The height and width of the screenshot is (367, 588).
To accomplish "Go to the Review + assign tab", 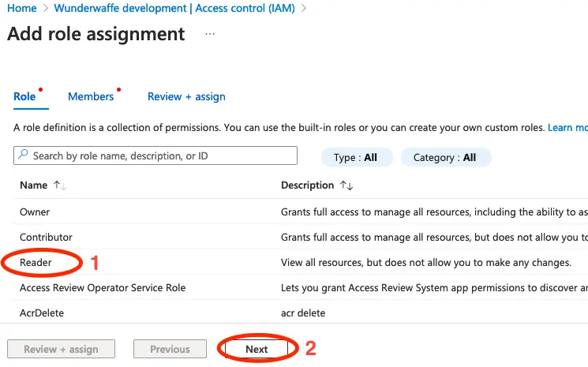I will [x=186, y=96].
